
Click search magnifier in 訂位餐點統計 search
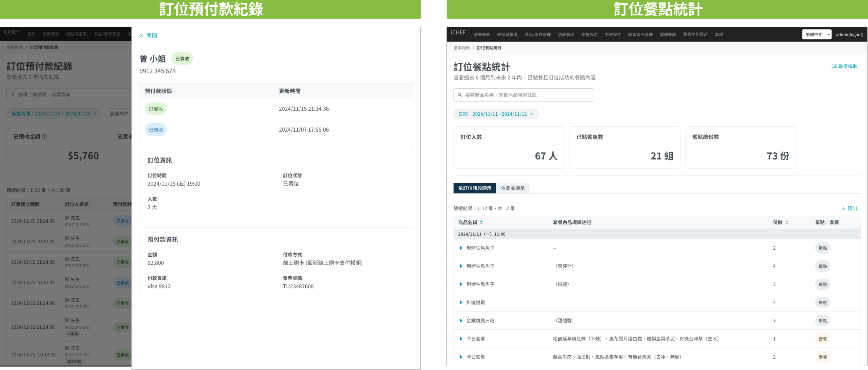click(x=460, y=95)
